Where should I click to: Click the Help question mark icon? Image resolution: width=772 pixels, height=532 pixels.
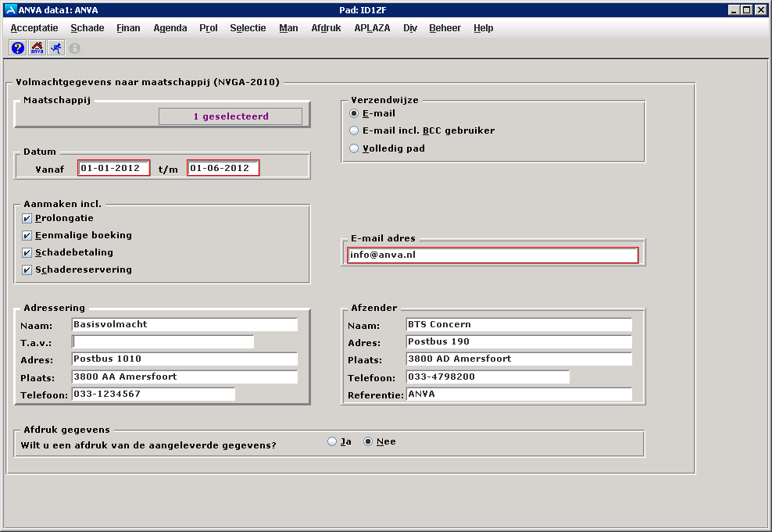click(16, 48)
